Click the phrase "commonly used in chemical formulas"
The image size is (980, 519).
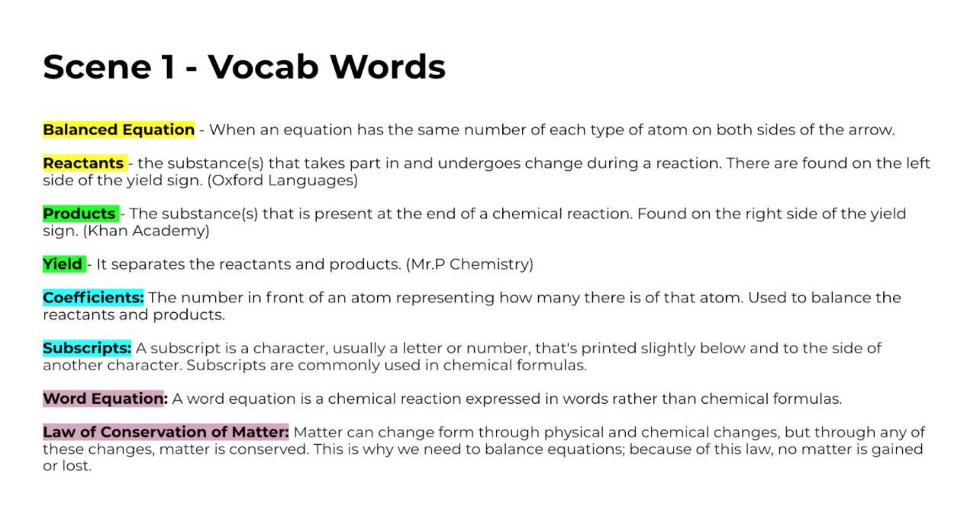[x=442, y=365]
